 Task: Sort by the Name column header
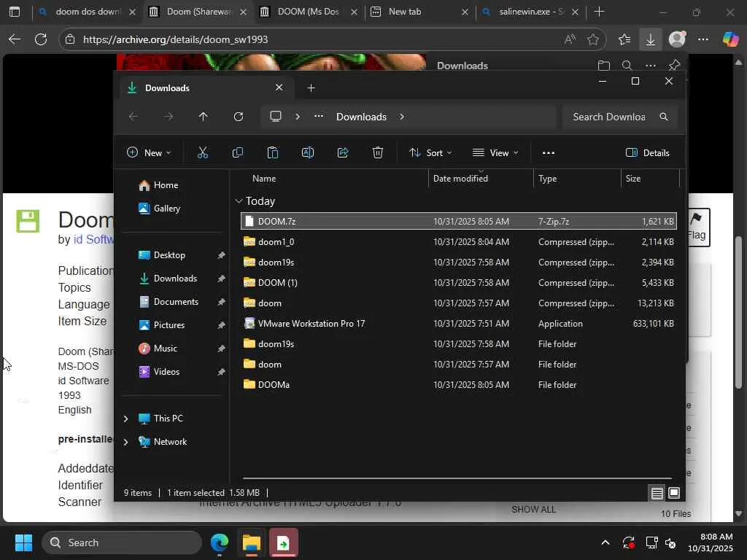click(x=264, y=179)
